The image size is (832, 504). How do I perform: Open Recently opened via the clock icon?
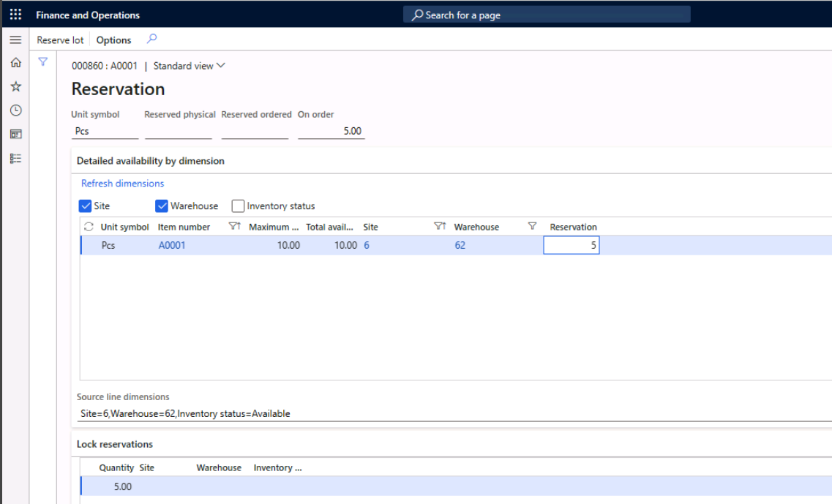point(15,110)
